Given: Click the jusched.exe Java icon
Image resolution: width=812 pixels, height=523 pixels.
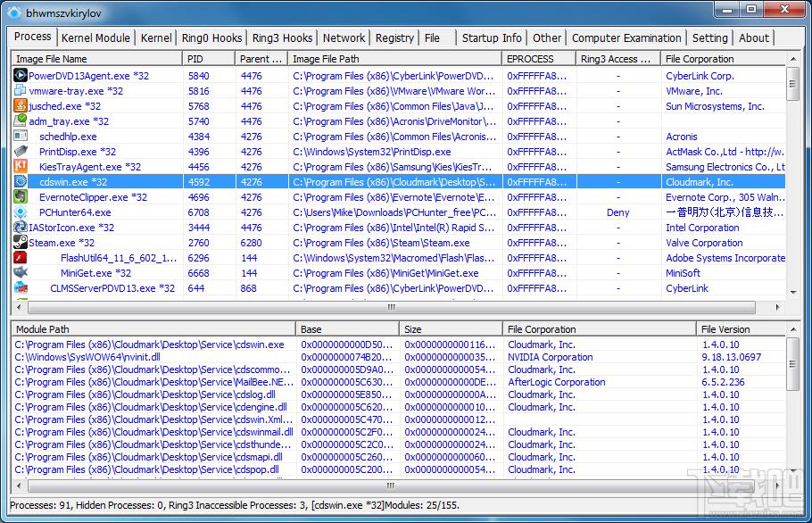Looking at the screenshot, I should [21, 105].
